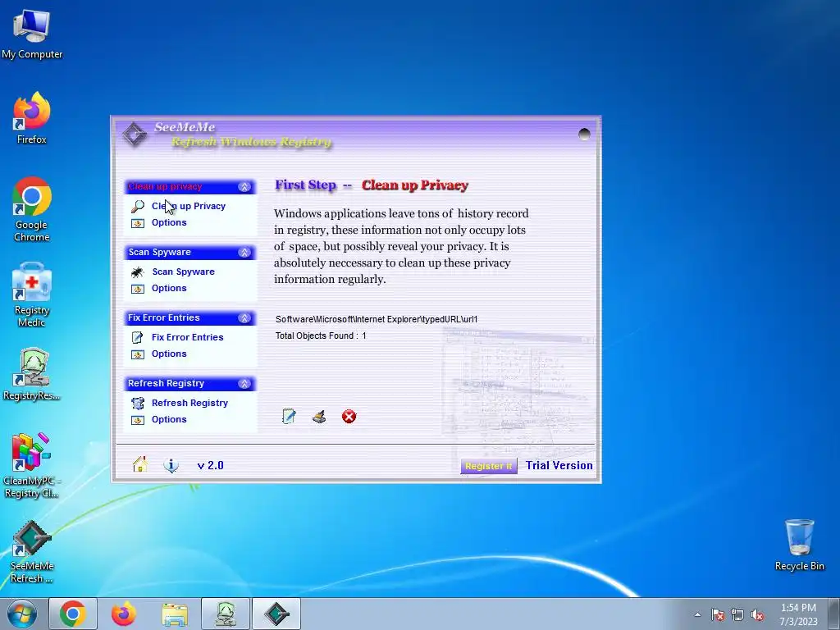
Task: Click the round black button in the SeeMeMe header
Action: 584,134
